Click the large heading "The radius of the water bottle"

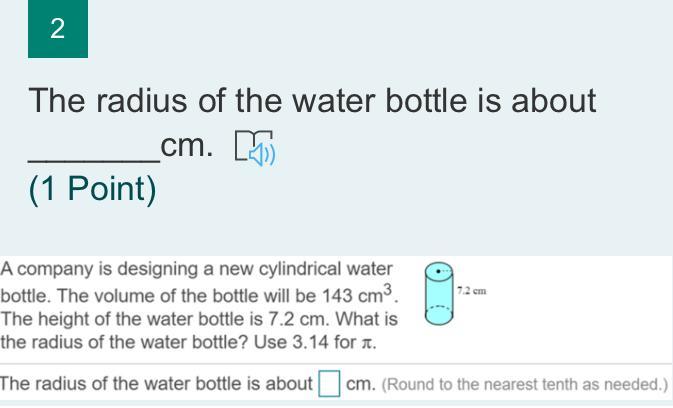(311, 100)
